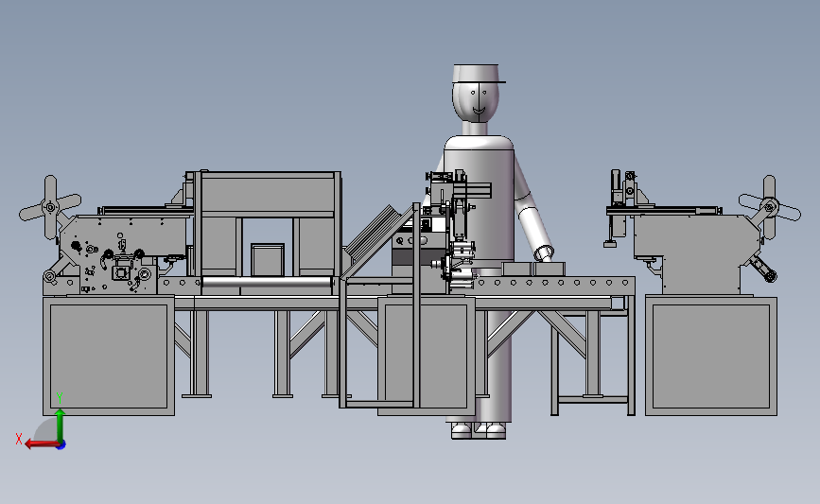Select the left four-blade reel holder
The image size is (820, 504).
[x=50, y=208]
